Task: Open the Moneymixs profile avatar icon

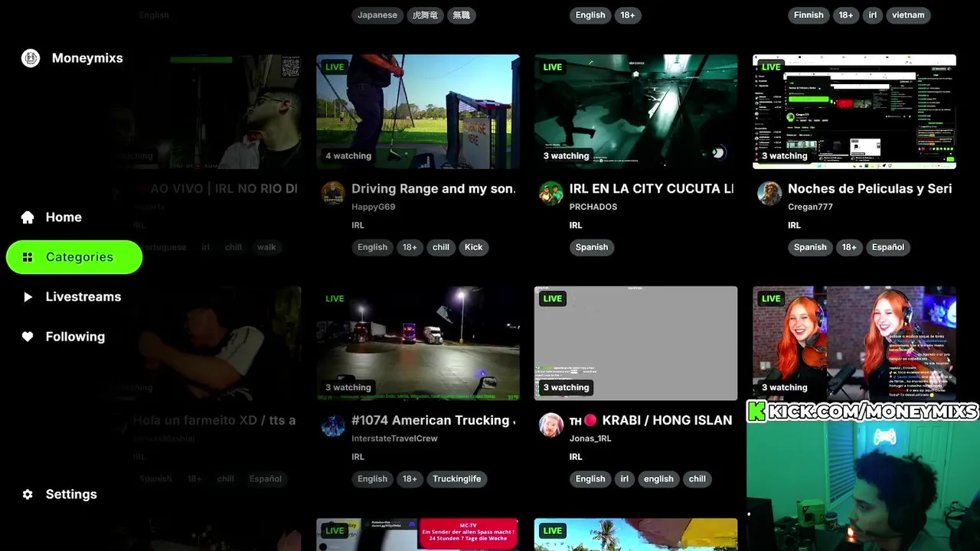Action: click(31, 58)
